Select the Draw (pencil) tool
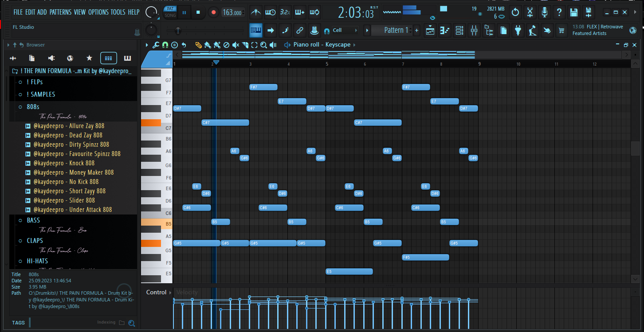This screenshot has width=644, height=332. [x=199, y=45]
